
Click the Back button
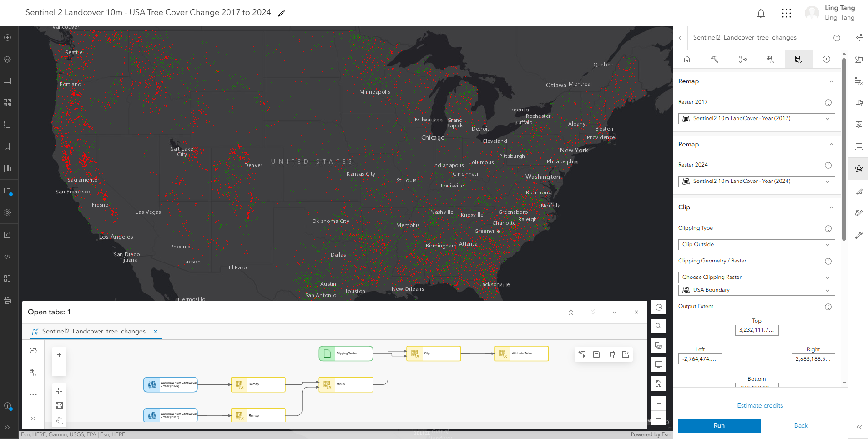pos(801,426)
